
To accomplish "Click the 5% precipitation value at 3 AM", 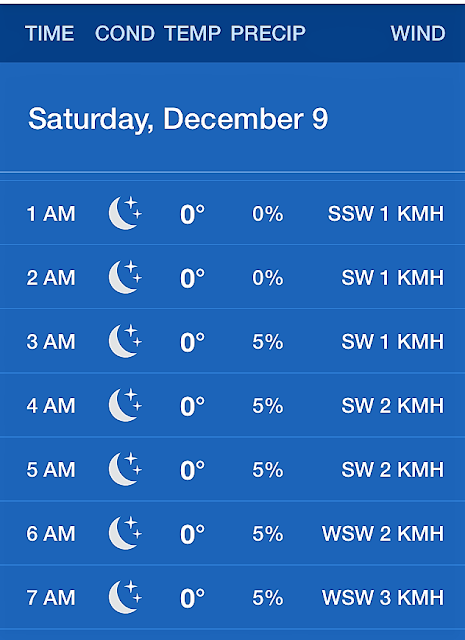I will tap(268, 342).
